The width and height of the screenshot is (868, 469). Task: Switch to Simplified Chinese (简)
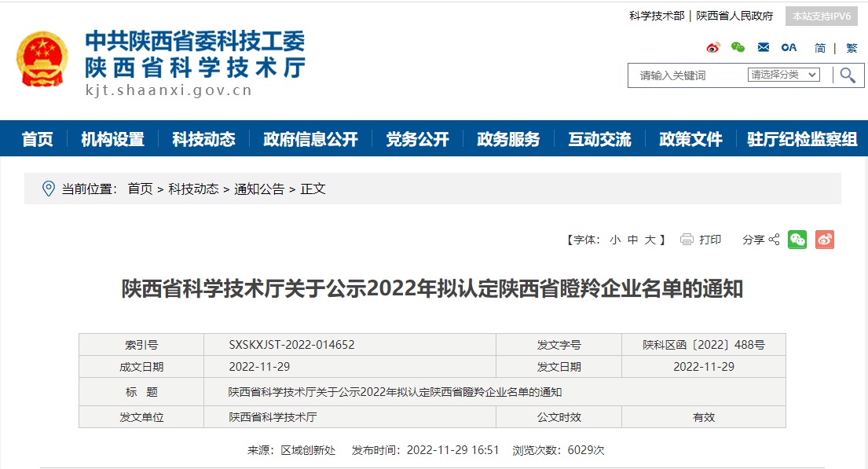click(x=820, y=48)
